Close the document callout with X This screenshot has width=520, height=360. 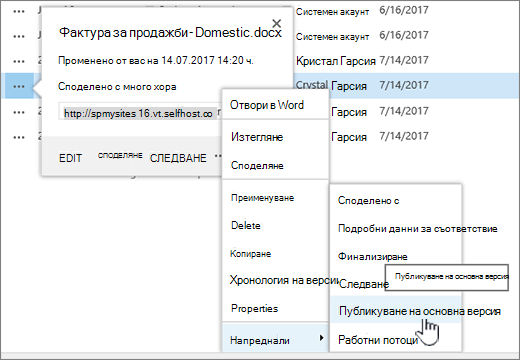pos(277,23)
